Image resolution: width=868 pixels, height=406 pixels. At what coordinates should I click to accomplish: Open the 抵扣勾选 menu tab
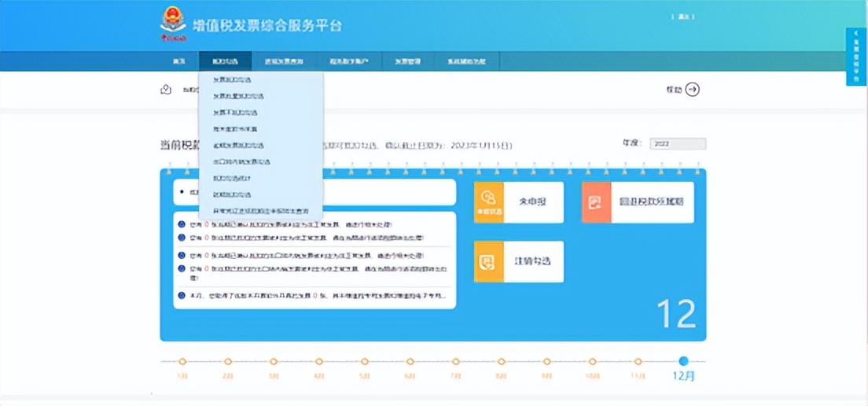click(x=225, y=61)
